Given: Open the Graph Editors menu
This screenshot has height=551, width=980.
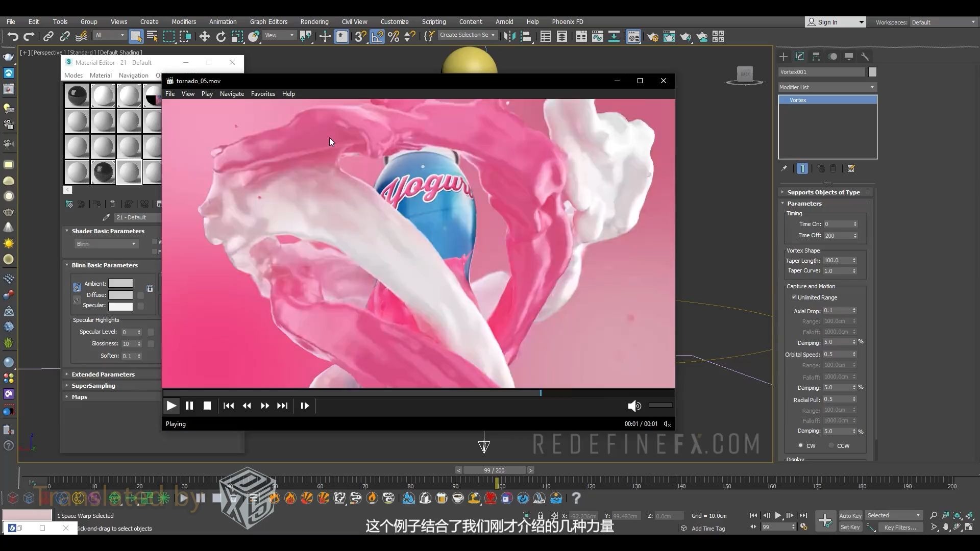Looking at the screenshot, I should click(268, 22).
